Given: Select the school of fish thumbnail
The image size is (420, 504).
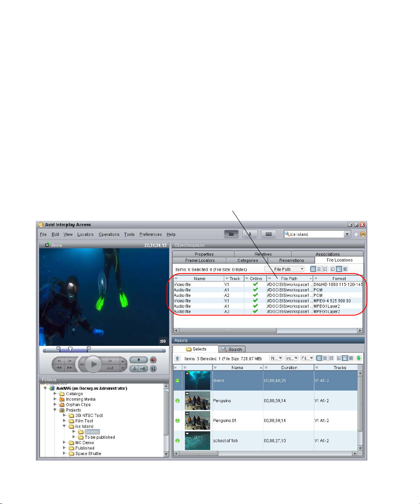Looking at the screenshot, I should click(197, 441).
